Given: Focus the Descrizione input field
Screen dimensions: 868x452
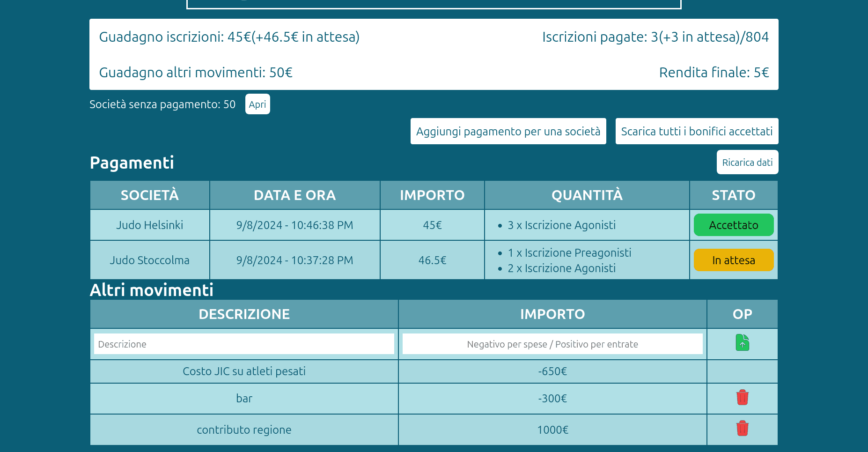Looking at the screenshot, I should [244, 344].
